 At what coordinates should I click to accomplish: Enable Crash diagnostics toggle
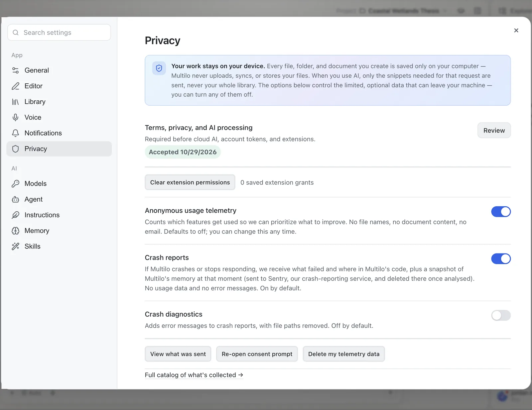501,315
